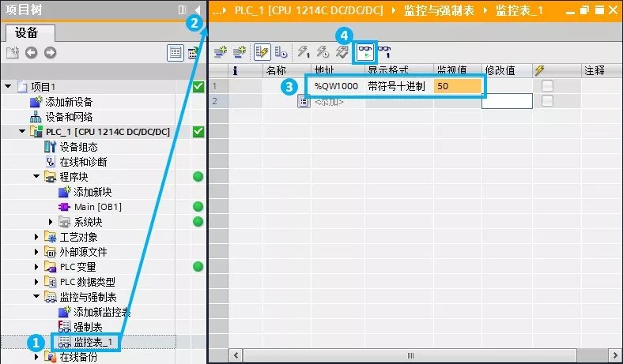Toggle the show all modify columns icon
The image size is (623, 364).
coord(261,52)
